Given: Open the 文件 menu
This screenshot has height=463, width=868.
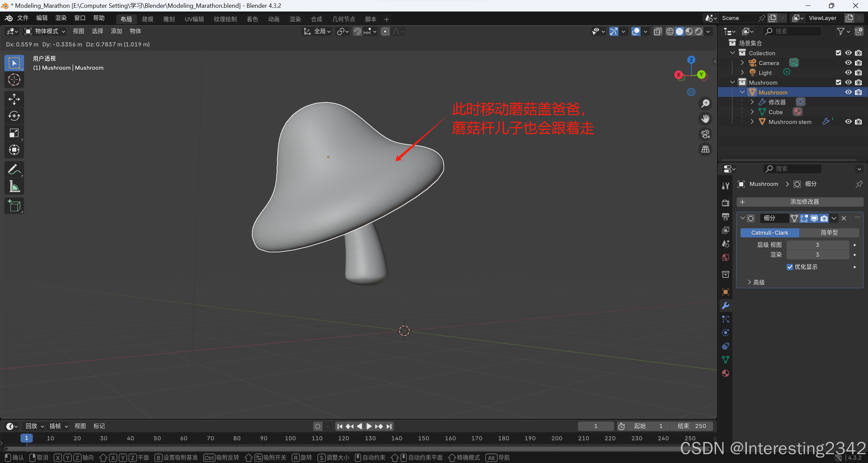Looking at the screenshot, I should [23, 18].
